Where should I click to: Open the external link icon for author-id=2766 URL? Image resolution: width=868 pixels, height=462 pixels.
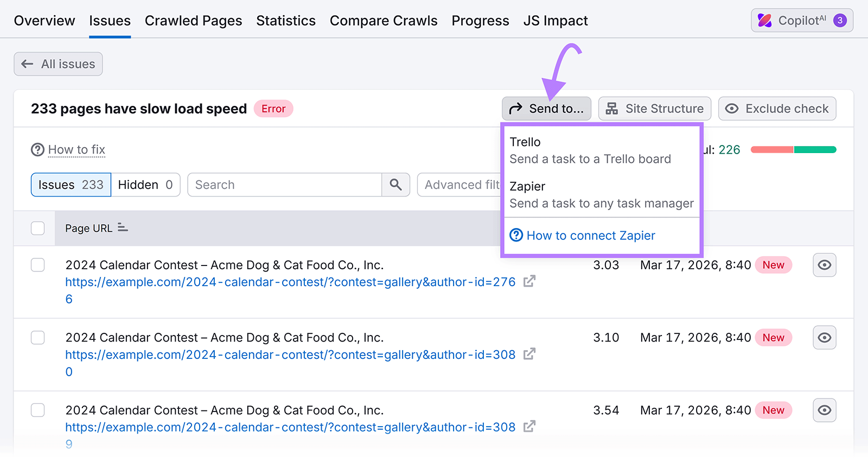(x=529, y=281)
